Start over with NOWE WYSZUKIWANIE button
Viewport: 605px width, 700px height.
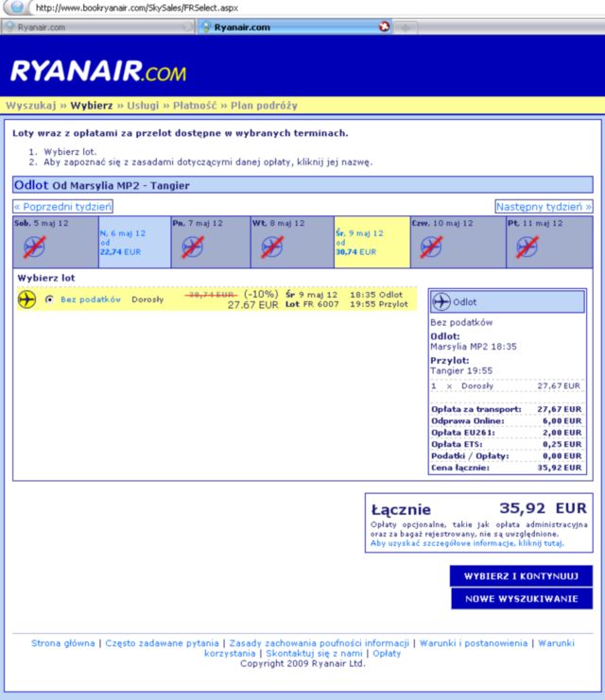(x=522, y=599)
